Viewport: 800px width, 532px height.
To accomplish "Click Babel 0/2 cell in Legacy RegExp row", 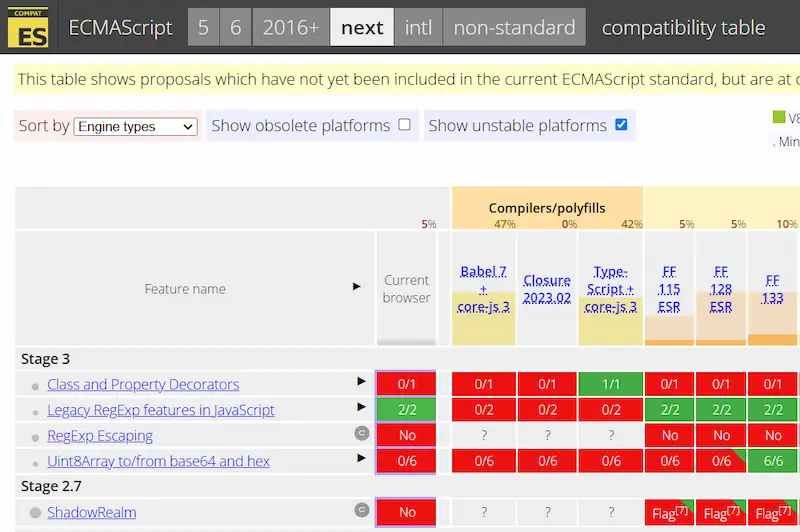I will pyautogui.click(x=484, y=410).
